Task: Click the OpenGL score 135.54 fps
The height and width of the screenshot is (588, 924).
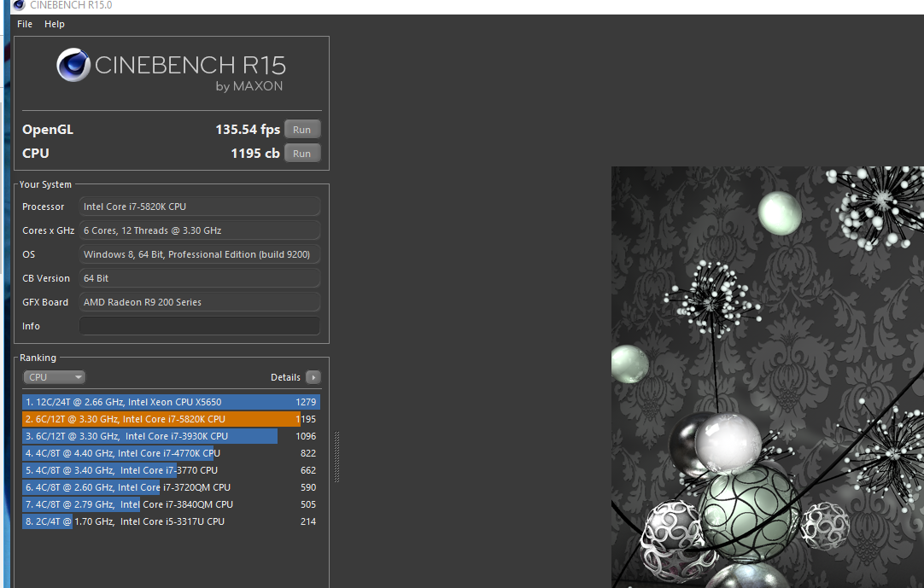Action: (x=248, y=130)
